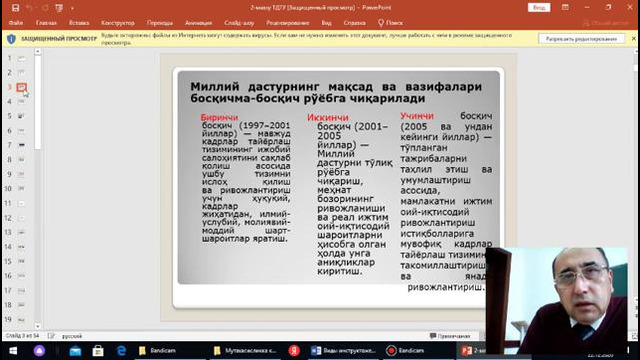This screenshot has width=640, height=360.
Task: Open the Yandex browser taskbar icon
Action: tap(294, 351)
